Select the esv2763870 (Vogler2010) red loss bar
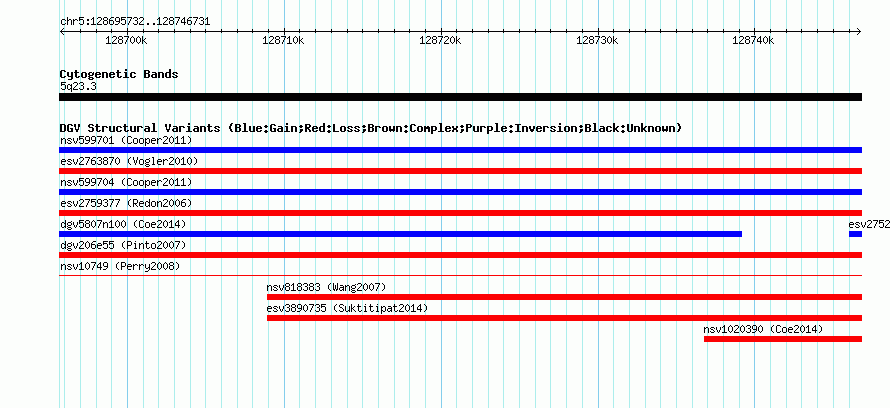The height and width of the screenshot is (408, 890). click(460, 171)
